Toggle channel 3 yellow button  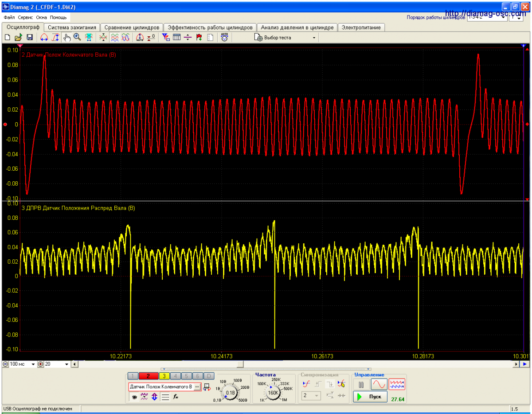click(x=164, y=376)
